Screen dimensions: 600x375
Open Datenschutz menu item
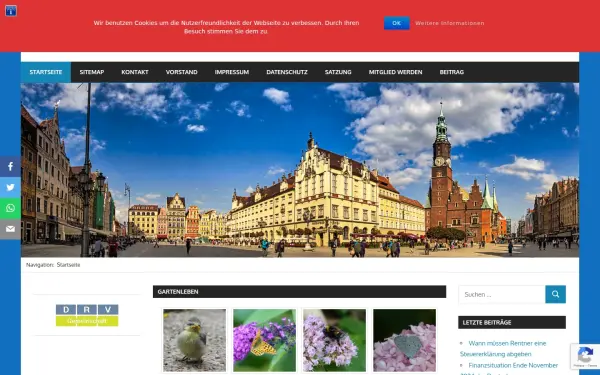pyautogui.click(x=287, y=72)
